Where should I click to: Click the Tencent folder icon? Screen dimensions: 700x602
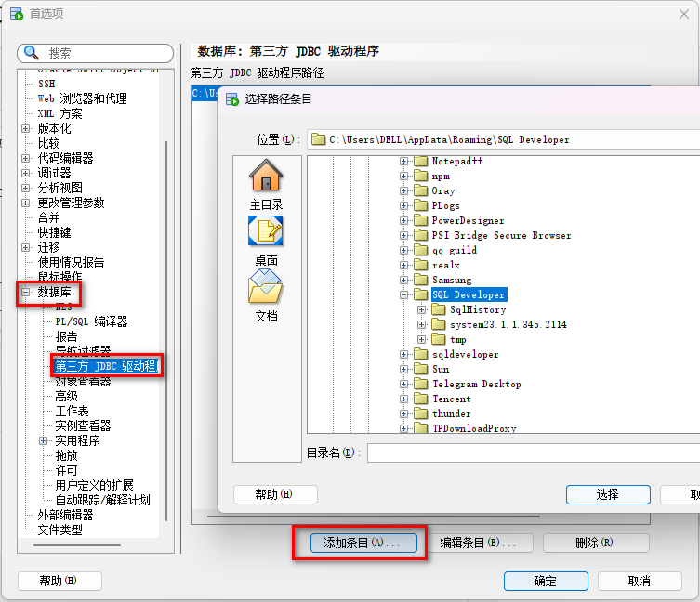point(420,399)
